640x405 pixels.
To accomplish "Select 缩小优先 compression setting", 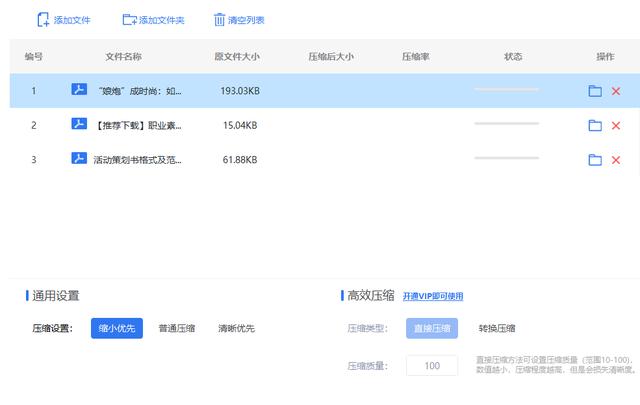I will 117,328.
